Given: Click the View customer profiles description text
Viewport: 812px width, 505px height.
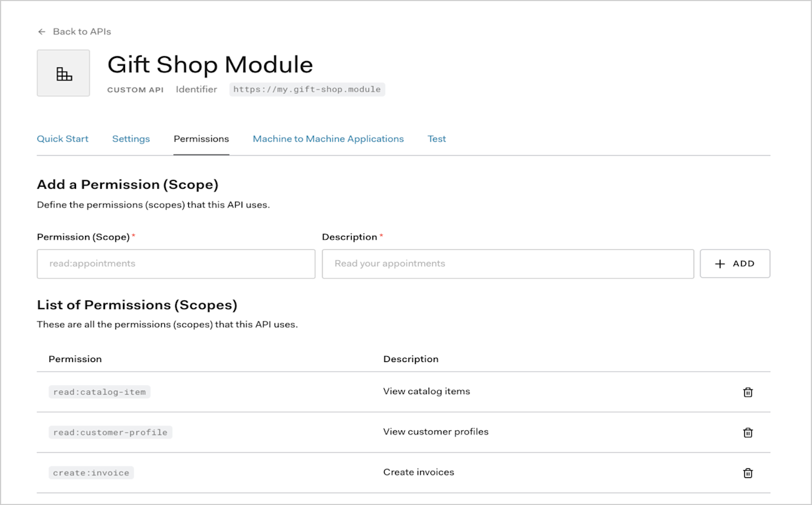Looking at the screenshot, I should point(435,432).
